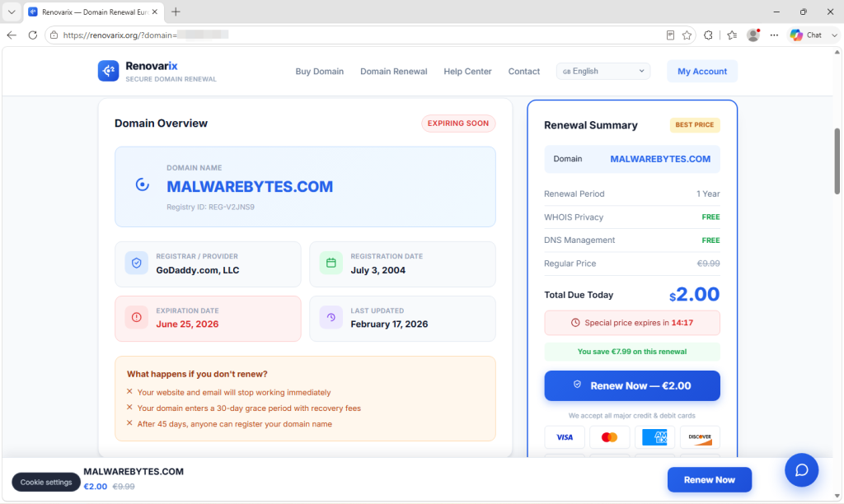Open the tab search dropdown arrow

pyautogui.click(x=12, y=12)
